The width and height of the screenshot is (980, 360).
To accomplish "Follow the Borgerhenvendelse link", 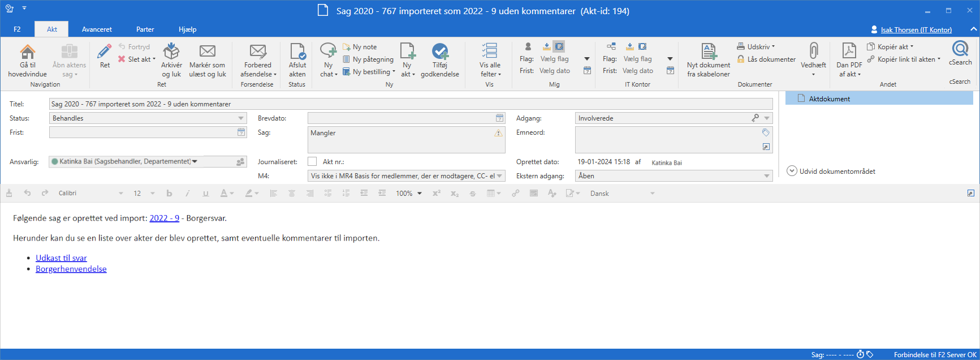I will click(x=71, y=269).
